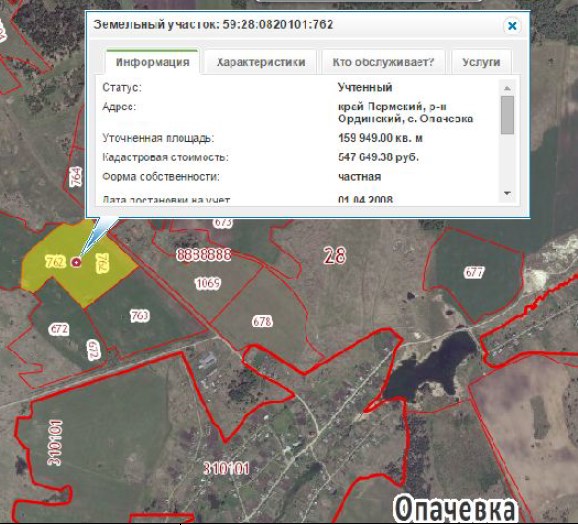The width and height of the screenshot is (578, 525).
Task: Select parcel labeled 678 on map
Action: tap(262, 321)
